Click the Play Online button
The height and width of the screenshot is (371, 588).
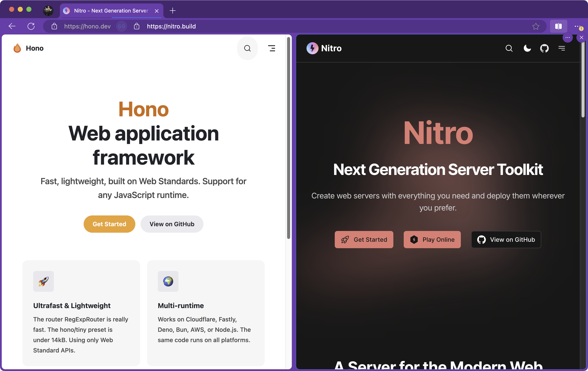click(x=432, y=239)
